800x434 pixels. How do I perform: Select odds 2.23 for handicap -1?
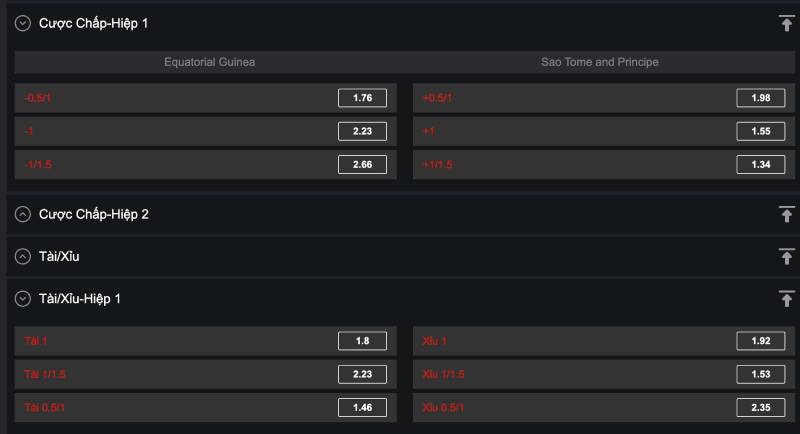362,131
